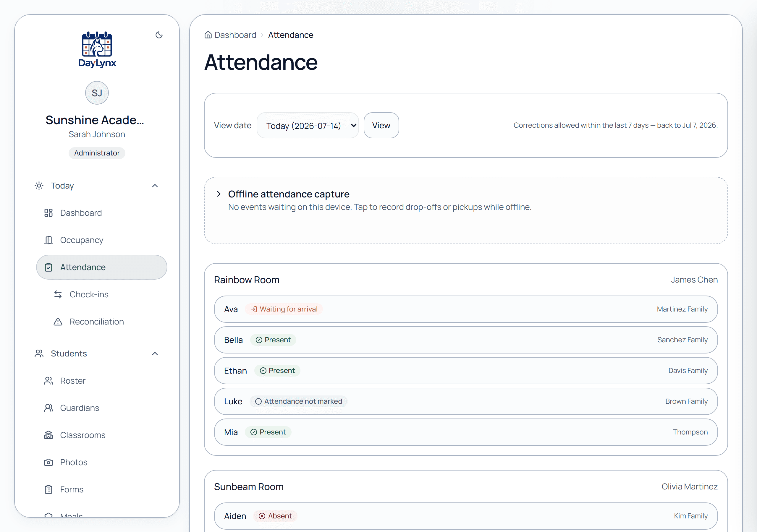
Task: Open the Roster page
Action: [101, 381]
